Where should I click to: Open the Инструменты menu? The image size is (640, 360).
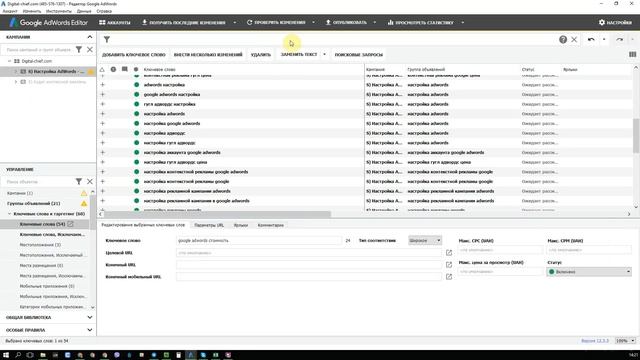pos(59,11)
